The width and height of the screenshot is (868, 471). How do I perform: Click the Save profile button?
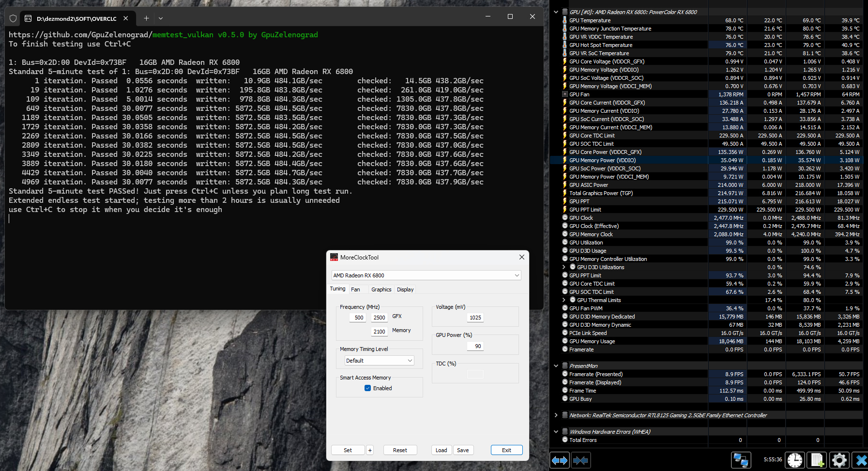463,450
